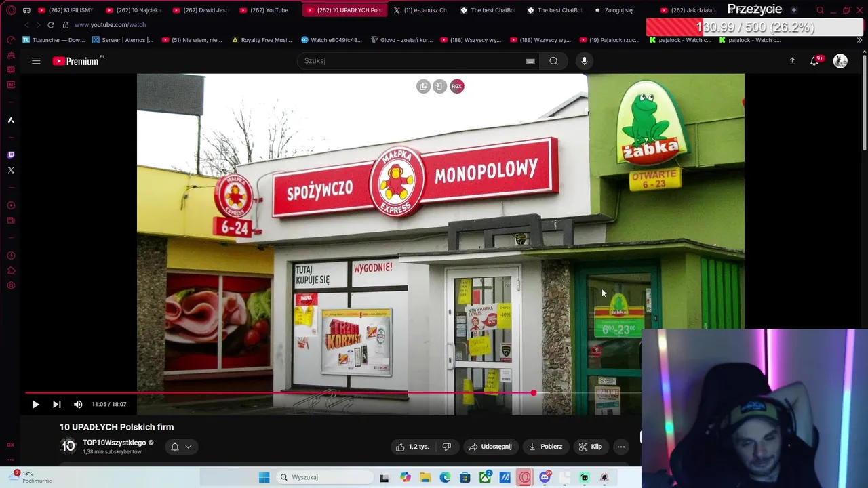Open '(19) Pajalock rzuc...' bookmark

(610, 40)
